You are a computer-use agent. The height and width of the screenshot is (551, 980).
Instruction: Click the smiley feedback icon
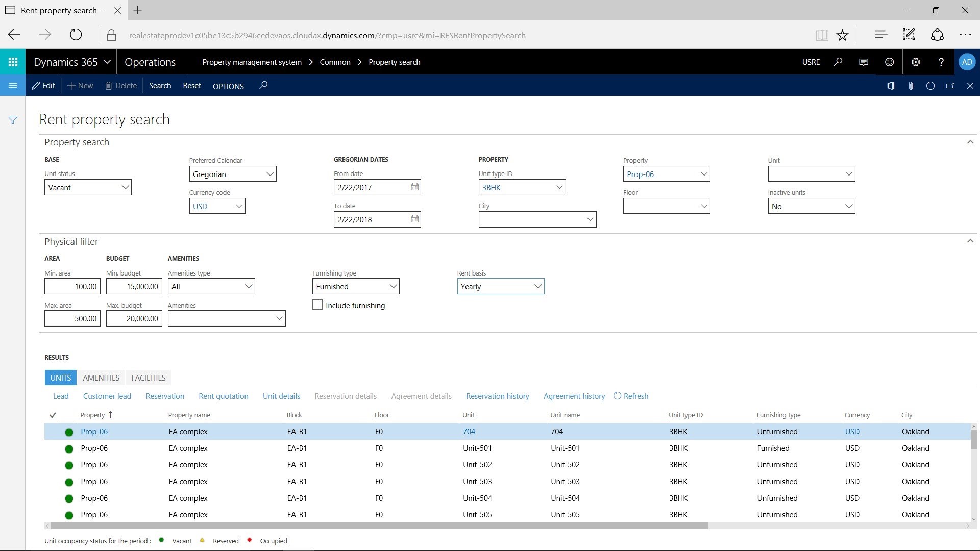pyautogui.click(x=889, y=62)
